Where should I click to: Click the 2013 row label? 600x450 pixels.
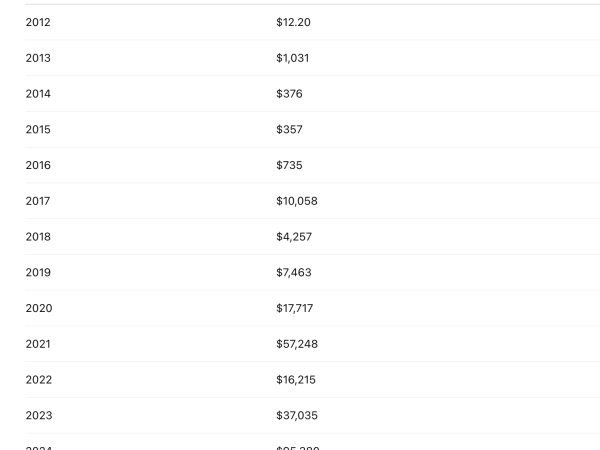[38, 58]
